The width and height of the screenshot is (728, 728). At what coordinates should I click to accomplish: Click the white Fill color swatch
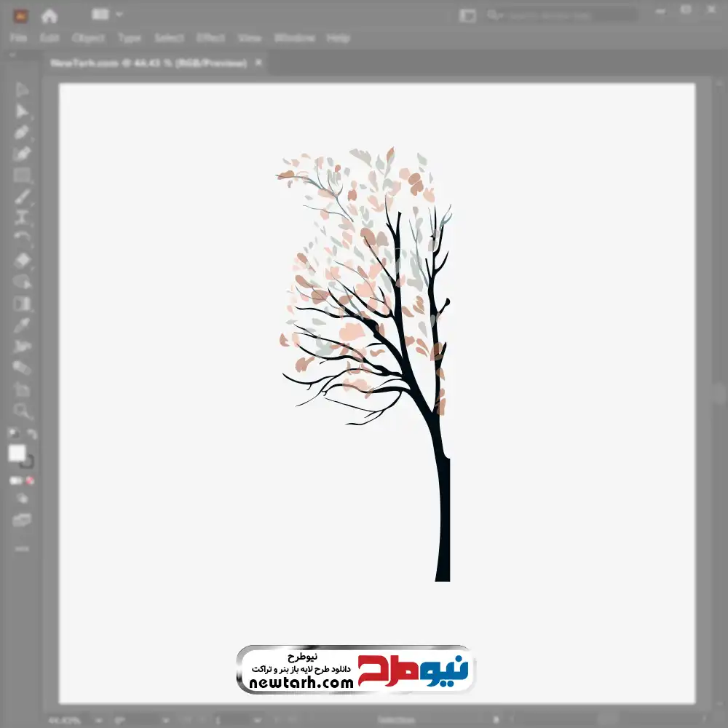point(17,453)
